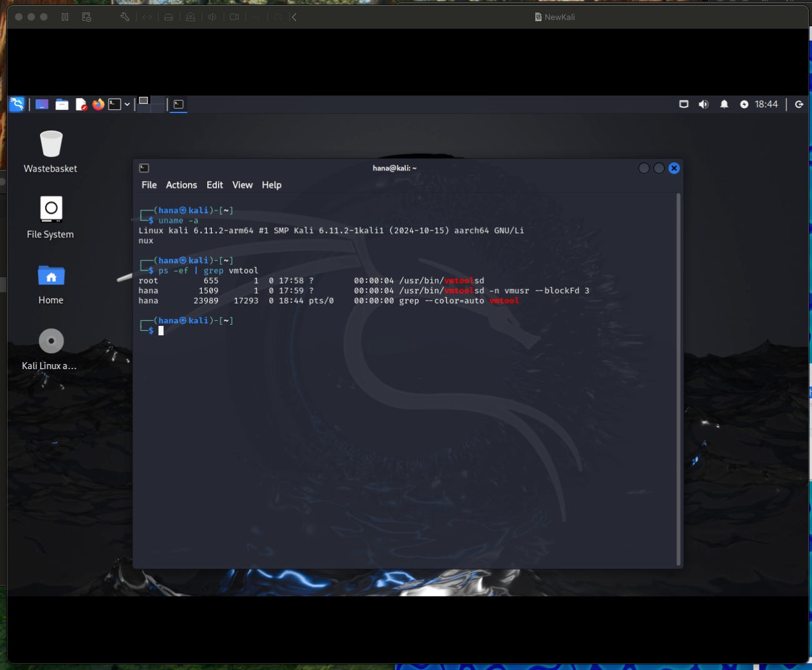Select the Home folder desktop icon

[51, 283]
